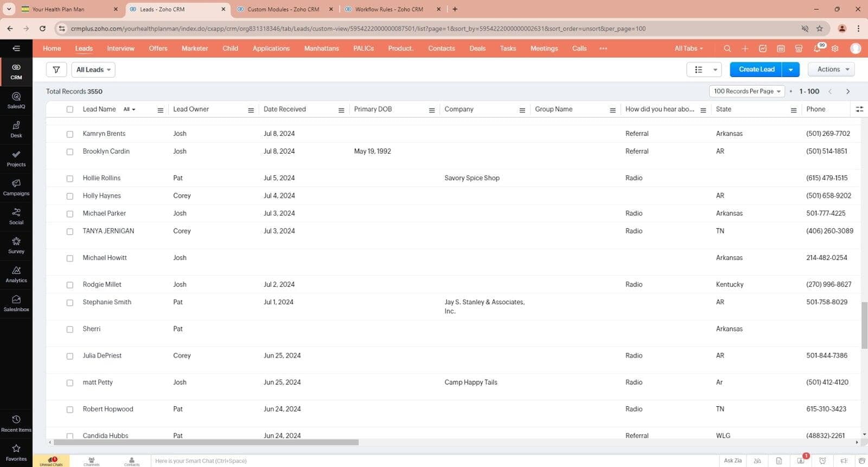The height and width of the screenshot is (467, 868).
Task: Select all leads header checkbox
Action: point(70,109)
